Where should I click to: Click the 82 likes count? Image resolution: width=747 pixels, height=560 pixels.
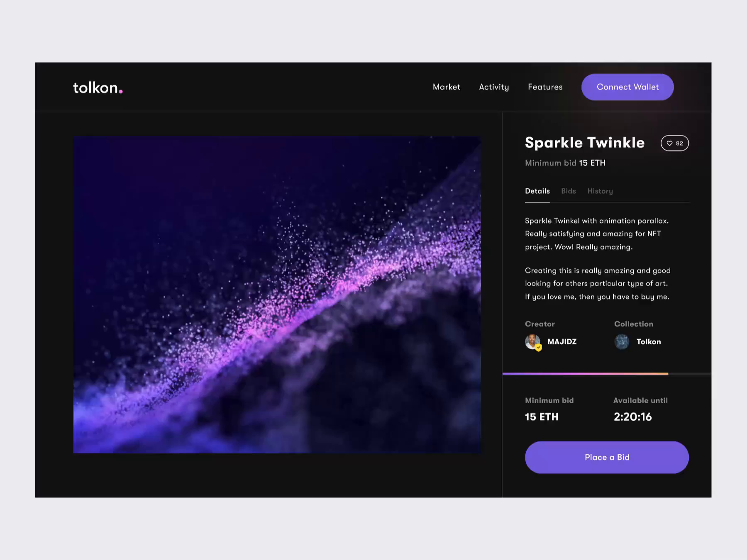(679, 144)
